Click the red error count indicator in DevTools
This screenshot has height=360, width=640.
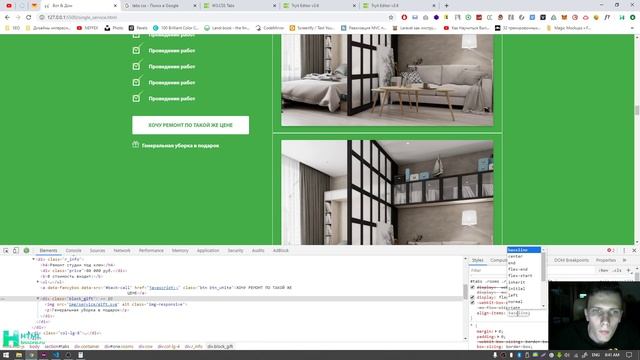(x=611, y=250)
